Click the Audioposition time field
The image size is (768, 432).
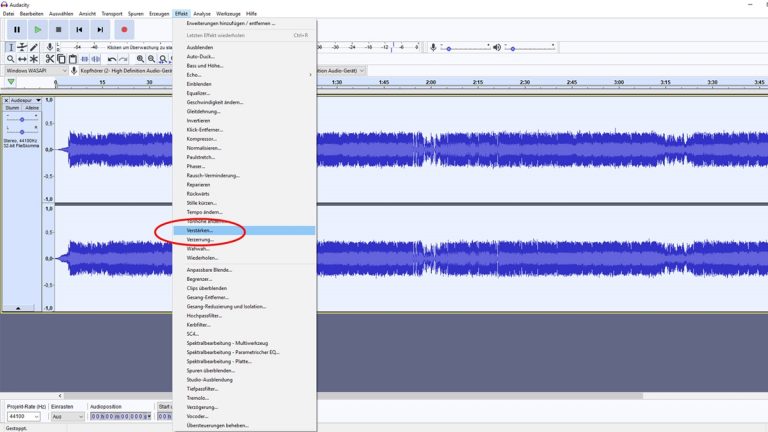pyautogui.click(x=120, y=416)
